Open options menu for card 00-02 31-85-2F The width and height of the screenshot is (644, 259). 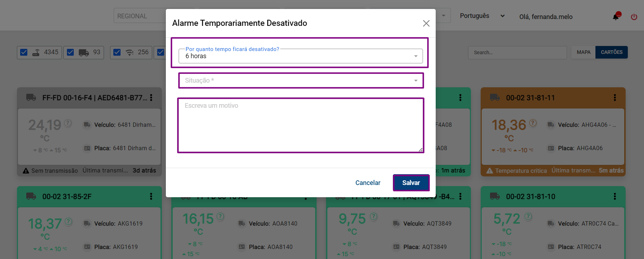(x=151, y=196)
